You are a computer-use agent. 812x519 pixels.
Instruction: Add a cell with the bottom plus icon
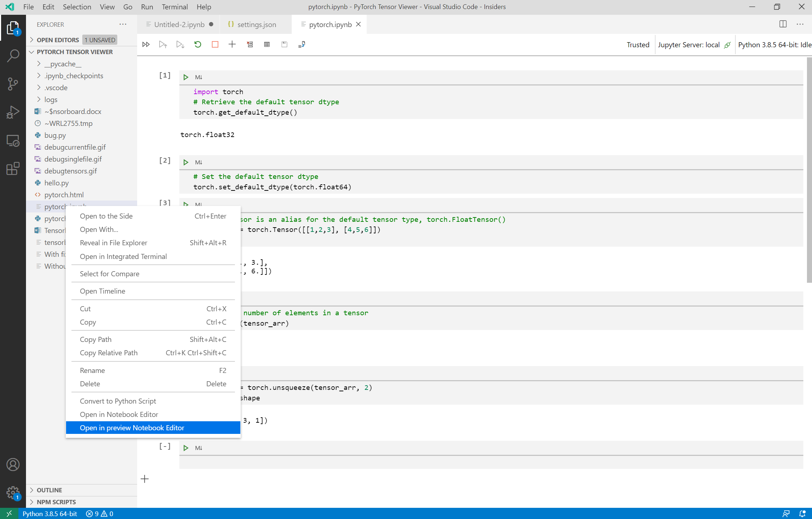[x=145, y=479]
